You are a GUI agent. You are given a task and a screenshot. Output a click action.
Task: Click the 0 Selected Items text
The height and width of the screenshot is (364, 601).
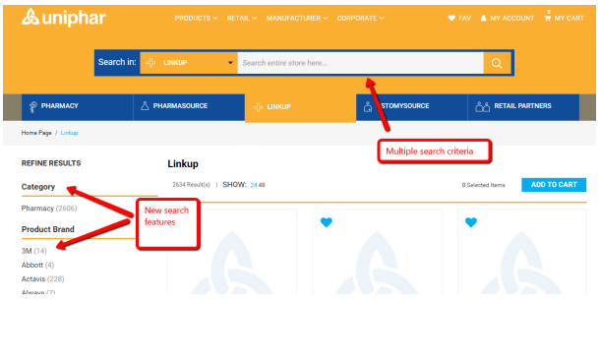coord(483,185)
